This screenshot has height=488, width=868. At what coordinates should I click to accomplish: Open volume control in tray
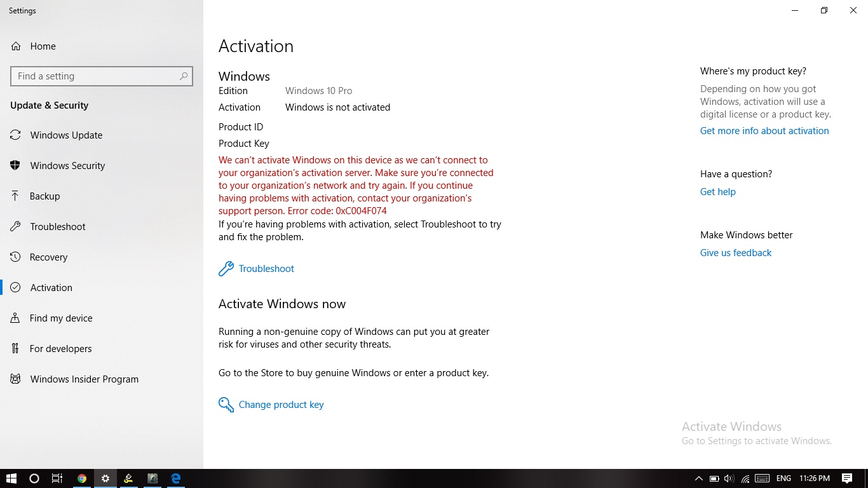click(x=729, y=478)
